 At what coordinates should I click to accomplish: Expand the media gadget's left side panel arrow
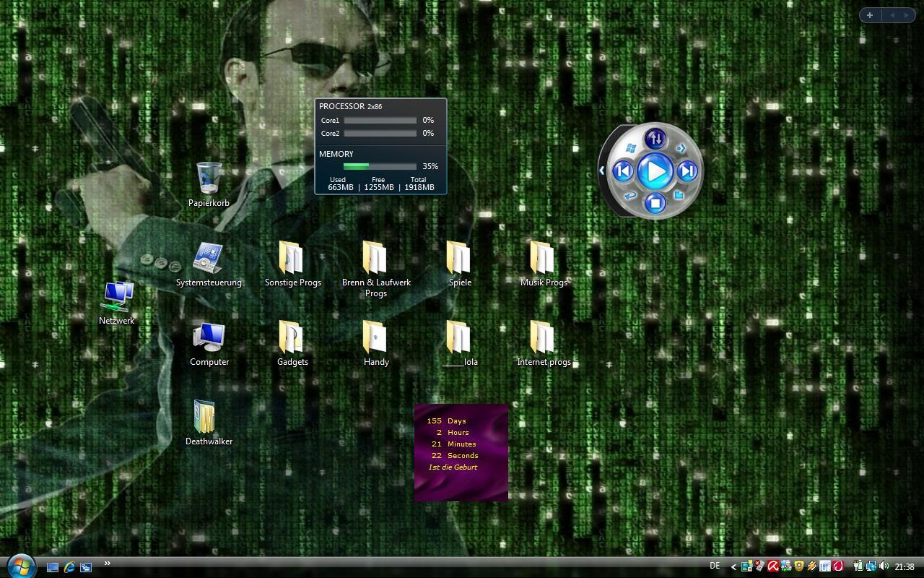pos(602,171)
